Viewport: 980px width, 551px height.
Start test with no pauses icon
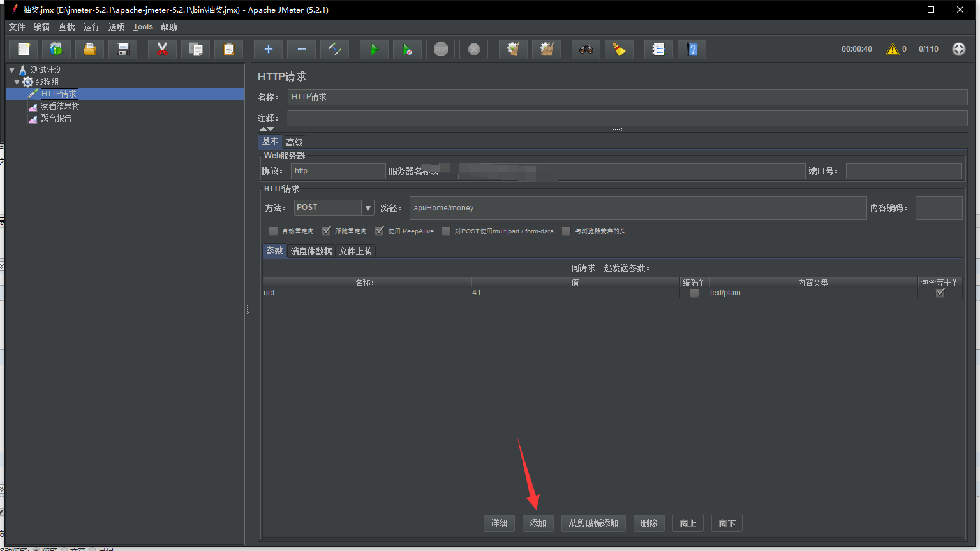pos(408,49)
